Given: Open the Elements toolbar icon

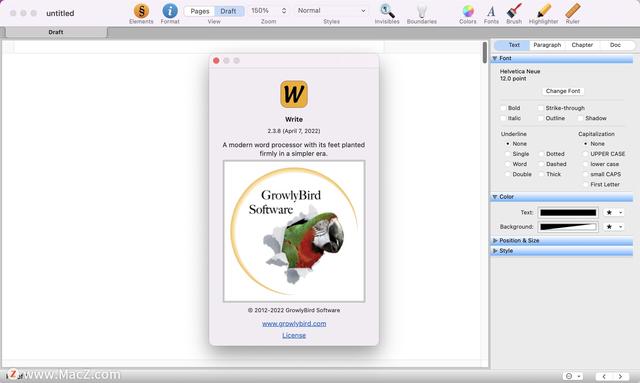Looking at the screenshot, I should pos(141,11).
